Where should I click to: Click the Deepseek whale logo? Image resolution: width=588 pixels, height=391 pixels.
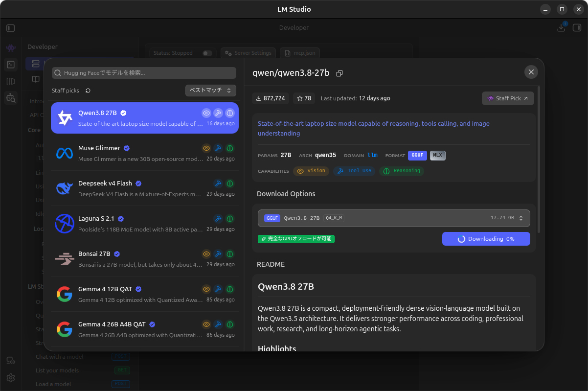tap(65, 188)
